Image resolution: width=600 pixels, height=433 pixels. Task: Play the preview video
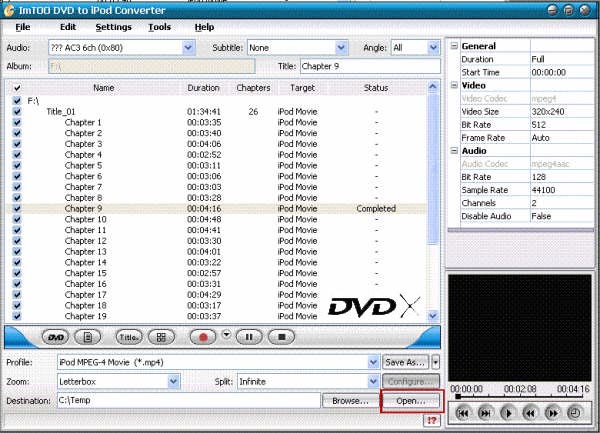click(508, 413)
